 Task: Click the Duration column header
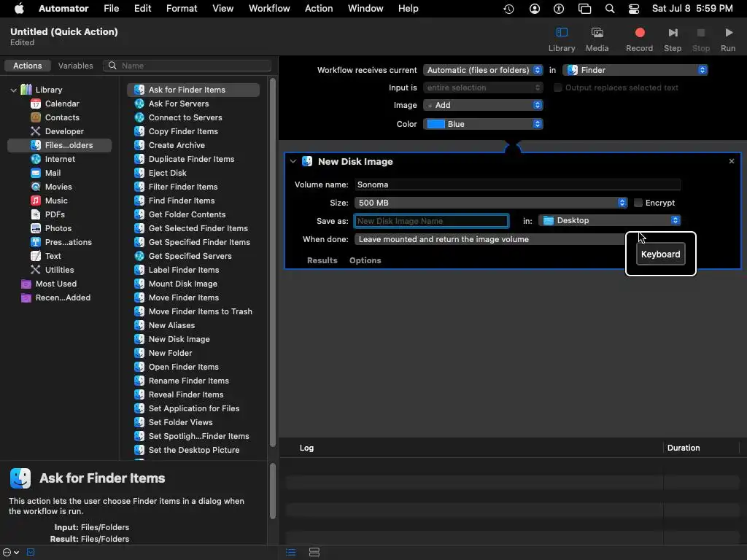click(683, 448)
